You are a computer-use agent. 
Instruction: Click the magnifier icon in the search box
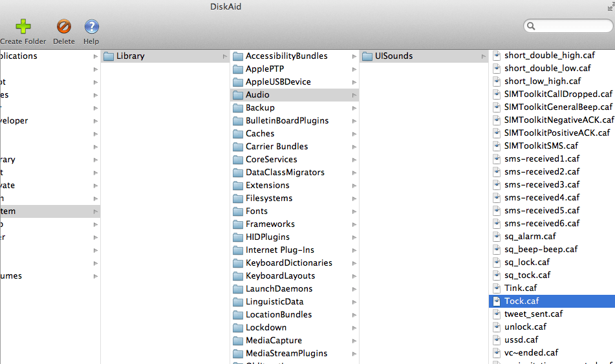tap(531, 27)
